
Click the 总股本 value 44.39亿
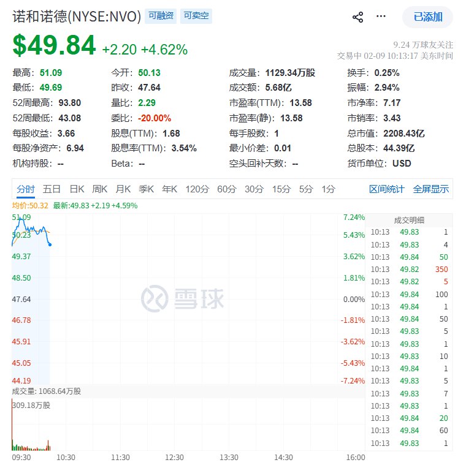[399, 148]
